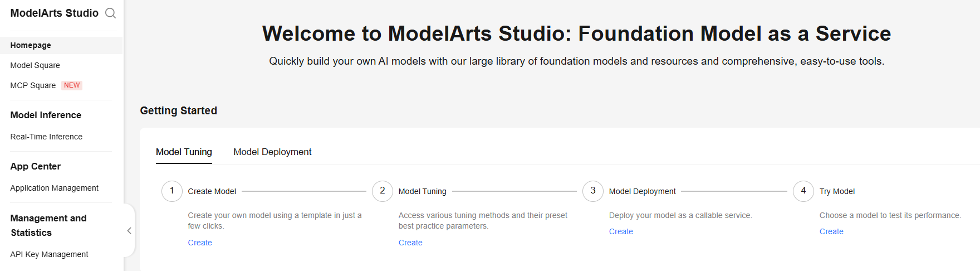
Task: Go to MCP Square
Action: (x=33, y=85)
